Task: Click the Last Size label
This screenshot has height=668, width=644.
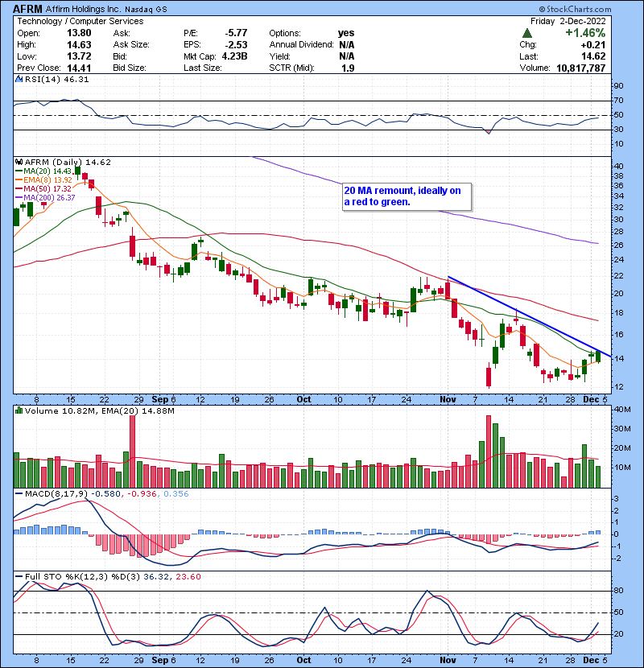Action: (x=202, y=68)
